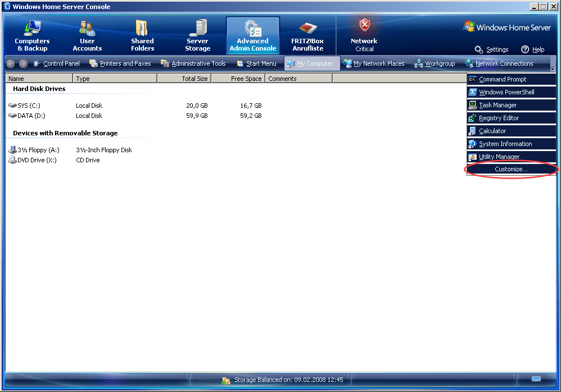Go back with the Back arrow button

[x=11, y=63]
